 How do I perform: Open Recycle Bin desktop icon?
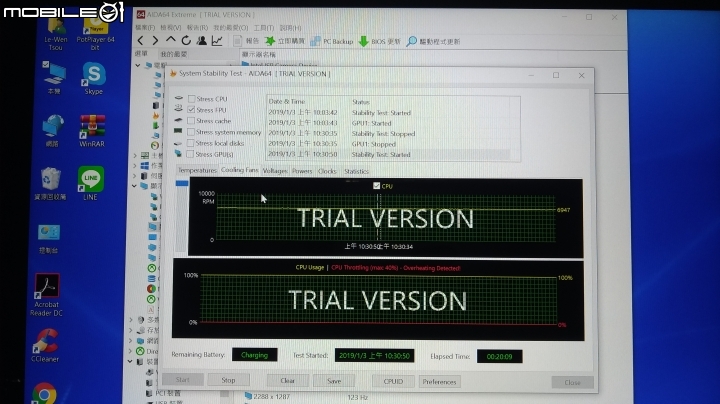click(50, 184)
